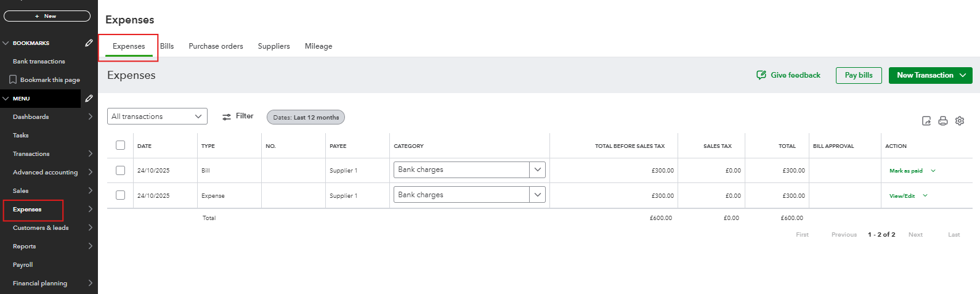
Task: Open table settings gear icon
Action: pos(960,121)
